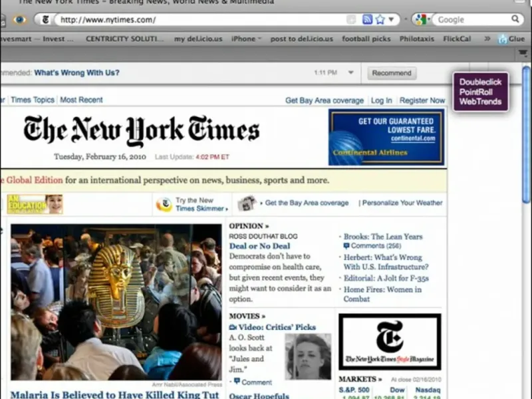The height and width of the screenshot is (399, 532).
Task: Click the blue vertical scrollbar thumb
Action: coord(526,135)
